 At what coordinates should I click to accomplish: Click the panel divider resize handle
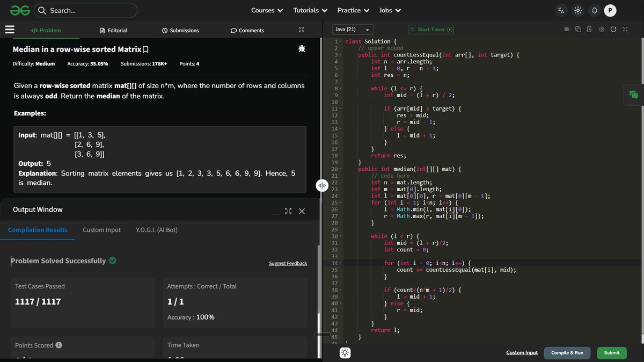322,185
